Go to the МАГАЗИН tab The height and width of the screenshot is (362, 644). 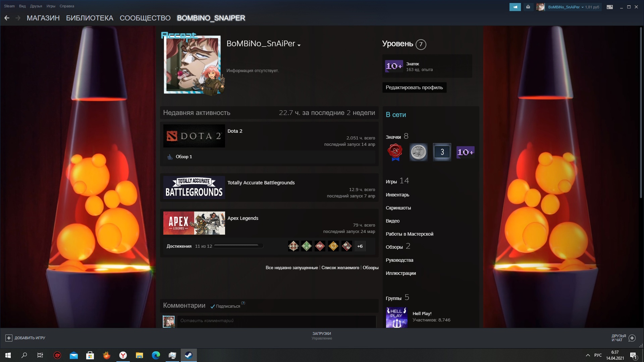point(43,18)
